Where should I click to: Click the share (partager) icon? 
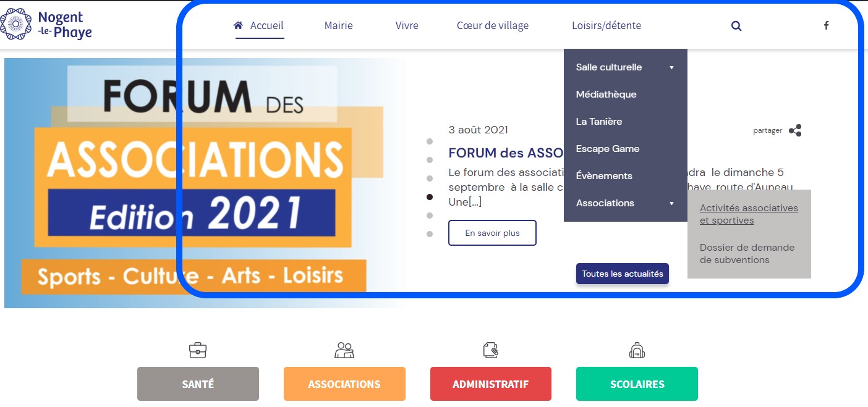pos(795,130)
